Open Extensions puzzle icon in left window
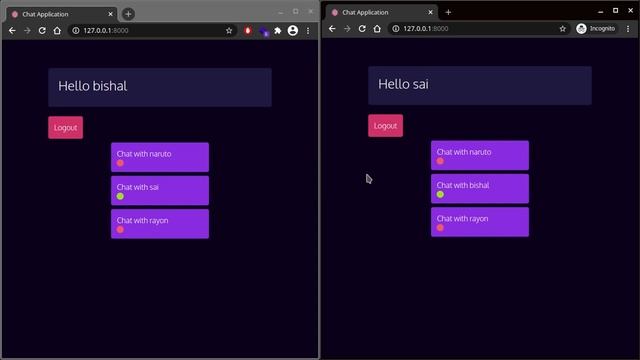This screenshot has height=360, width=640. [x=278, y=31]
